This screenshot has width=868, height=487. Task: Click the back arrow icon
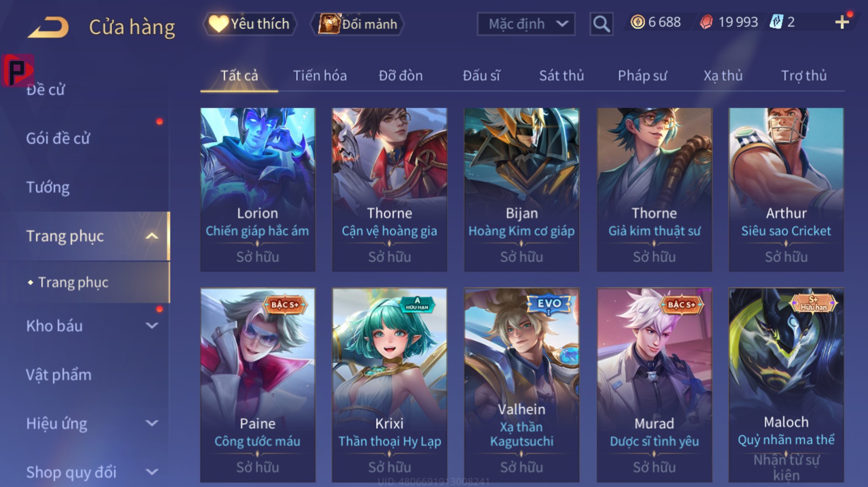48,27
